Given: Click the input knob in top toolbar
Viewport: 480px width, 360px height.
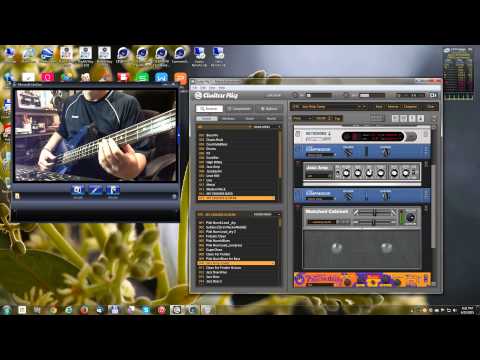Looking at the screenshot, I should point(295,95).
